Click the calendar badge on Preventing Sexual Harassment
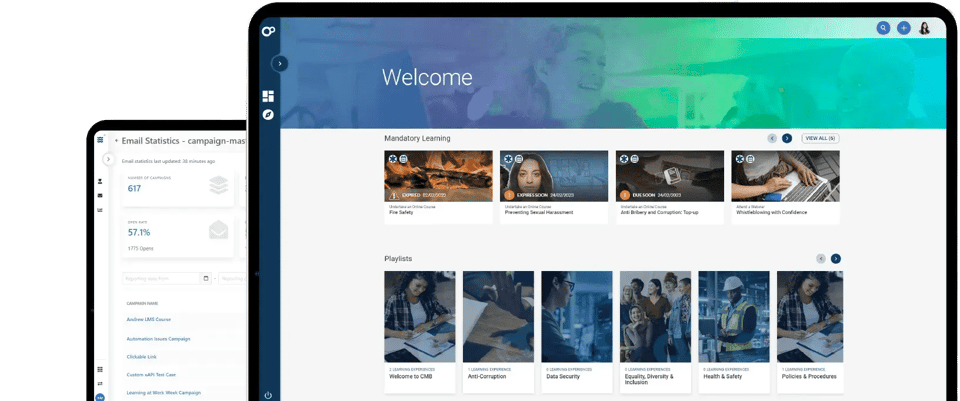 [x=519, y=159]
